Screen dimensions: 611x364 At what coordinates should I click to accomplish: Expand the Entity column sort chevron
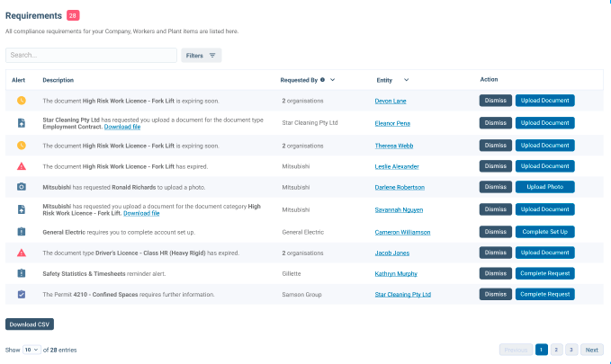406,80
